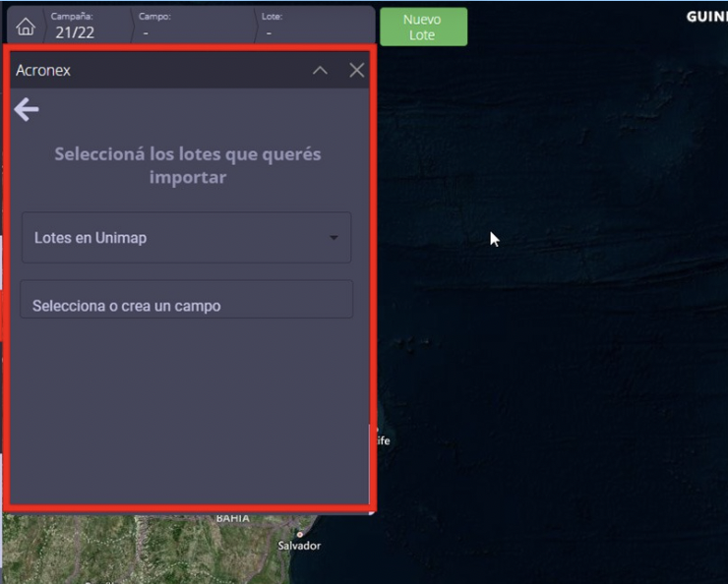The width and height of the screenshot is (728, 584).
Task: Click the Seleccioná los lotes heading text
Action: (188, 165)
